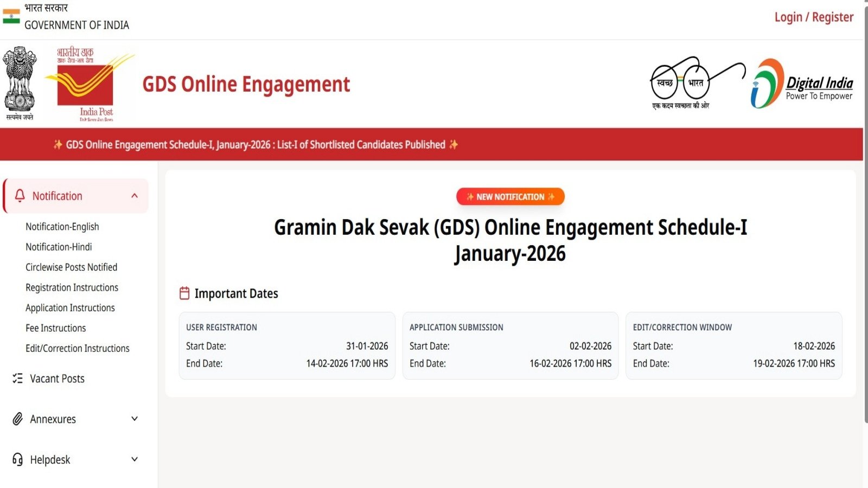Viewport: 868px width, 488px height.
Task: Click the India Post logo
Action: coord(90,84)
